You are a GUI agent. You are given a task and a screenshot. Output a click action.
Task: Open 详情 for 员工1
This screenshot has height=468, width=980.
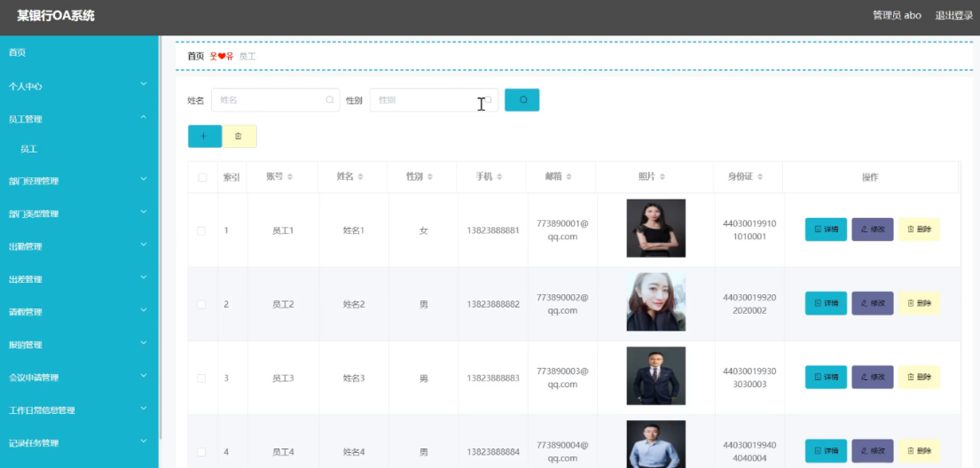[x=826, y=230]
